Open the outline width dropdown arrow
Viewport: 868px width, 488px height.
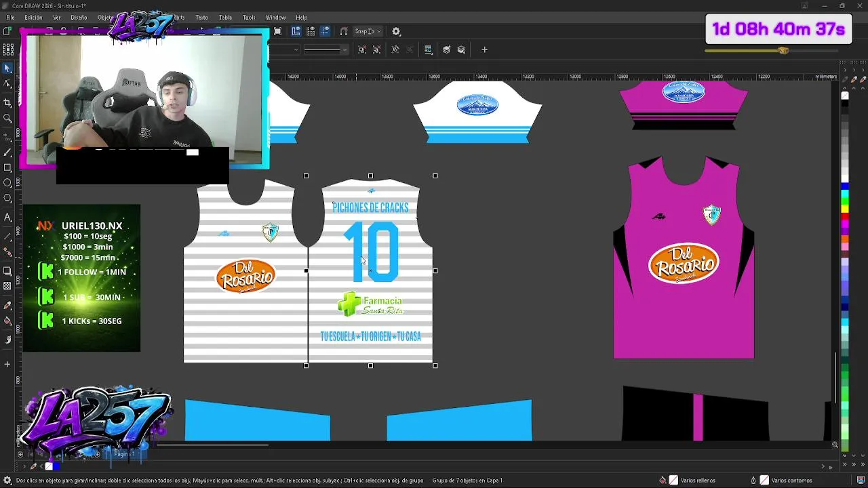coord(296,49)
